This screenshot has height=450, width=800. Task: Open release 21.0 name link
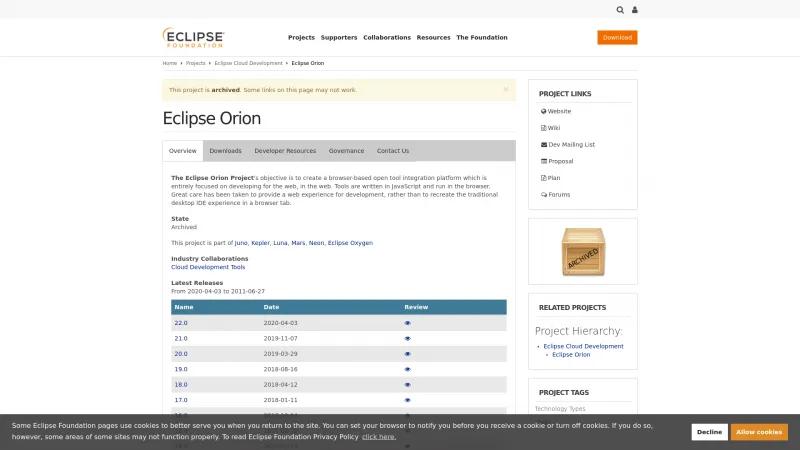181,338
